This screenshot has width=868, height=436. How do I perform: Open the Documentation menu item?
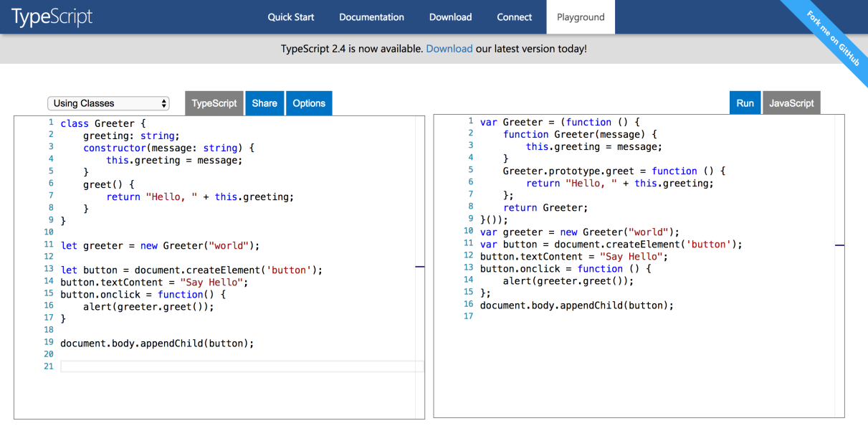pyautogui.click(x=371, y=17)
